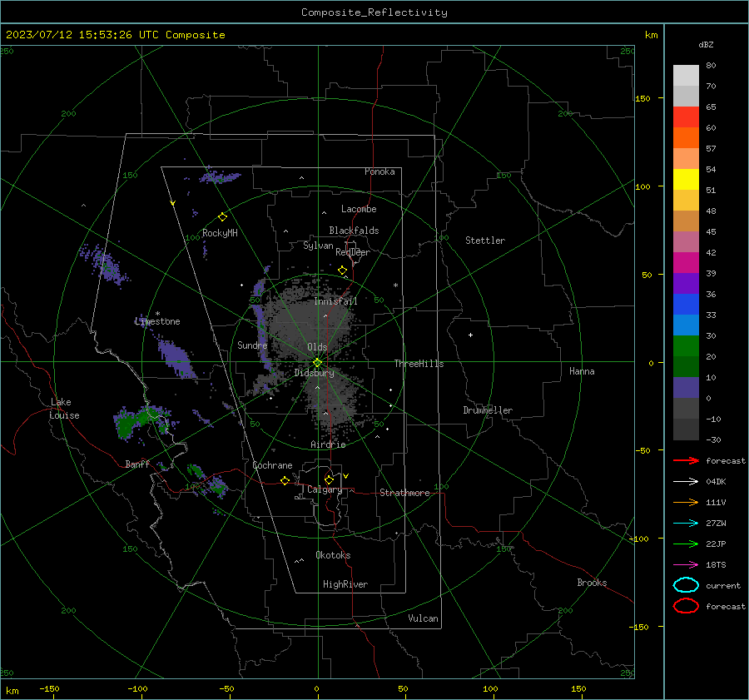Screen dimensions: 749x700
Task: Pick the purple 36-39 dBZ swatch
Action: pos(686,284)
